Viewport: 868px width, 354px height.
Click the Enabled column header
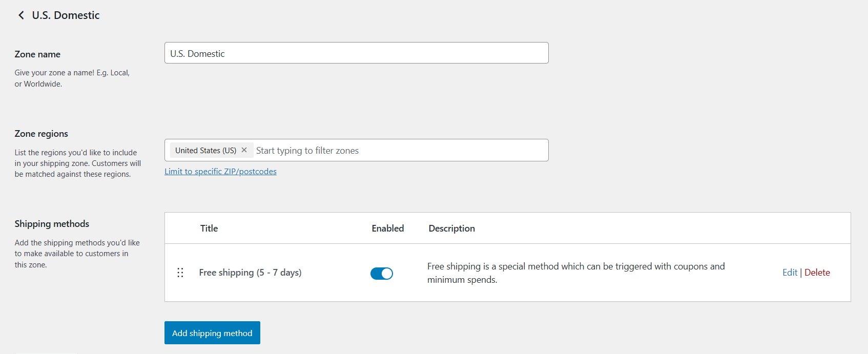pos(387,228)
